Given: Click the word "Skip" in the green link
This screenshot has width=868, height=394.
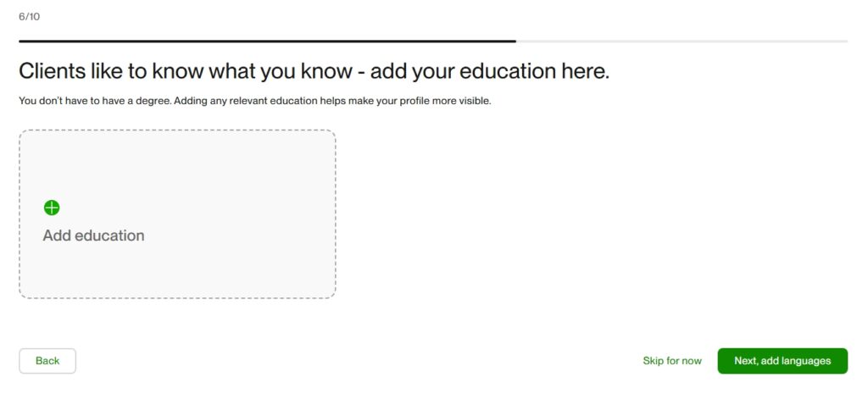Looking at the screenshot, I should pos(654,361).
